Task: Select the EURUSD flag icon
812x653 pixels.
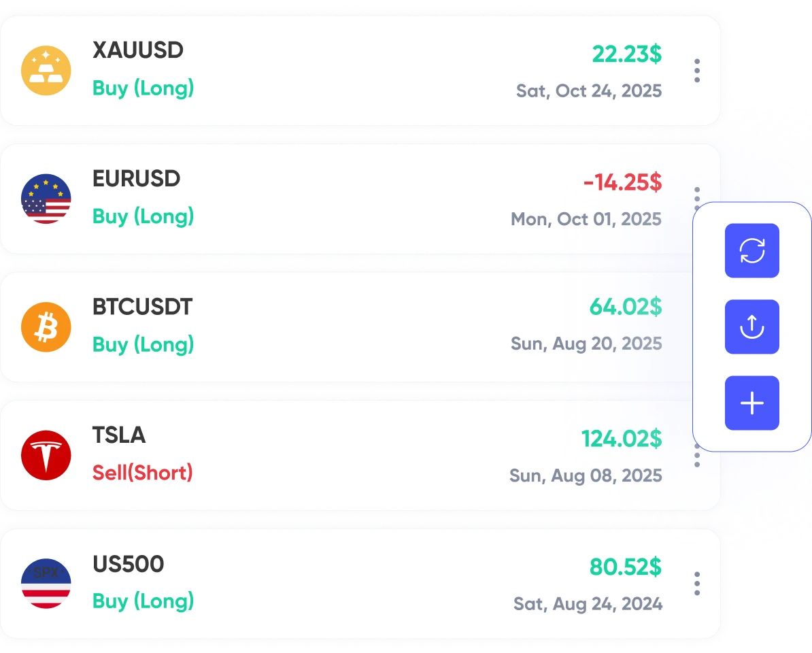Action: [x=46, y=198]
